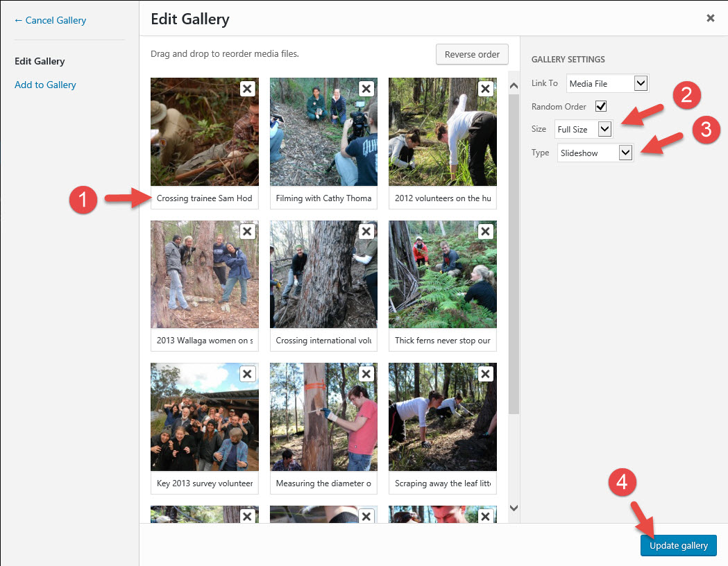This screenshot has width=728, height=566.
Task: Remove the 'Thick ferns' photo via its X icon
Action: [485, 231]
